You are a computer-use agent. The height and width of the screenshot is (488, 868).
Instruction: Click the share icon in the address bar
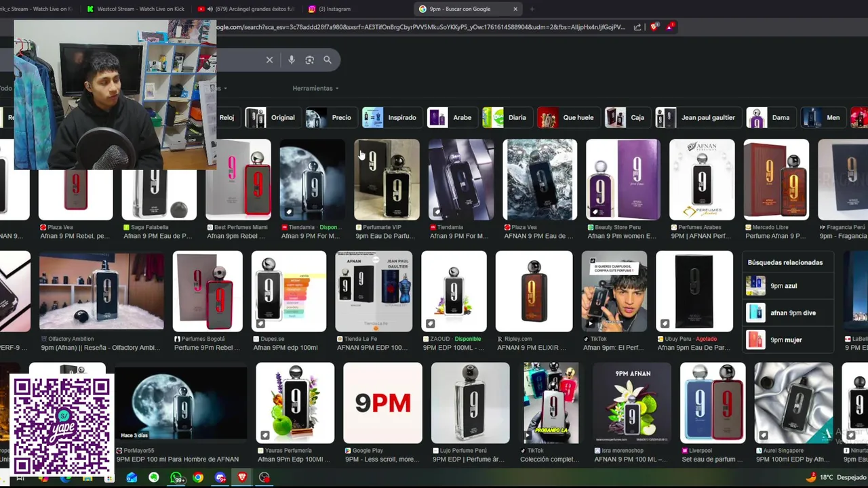click(637, 27)
